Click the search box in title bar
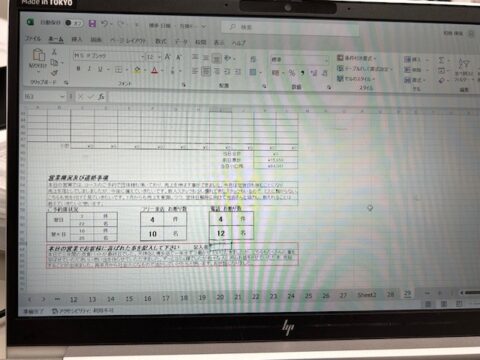The width and height of the screenshot is (480, 360). point(290,27)
